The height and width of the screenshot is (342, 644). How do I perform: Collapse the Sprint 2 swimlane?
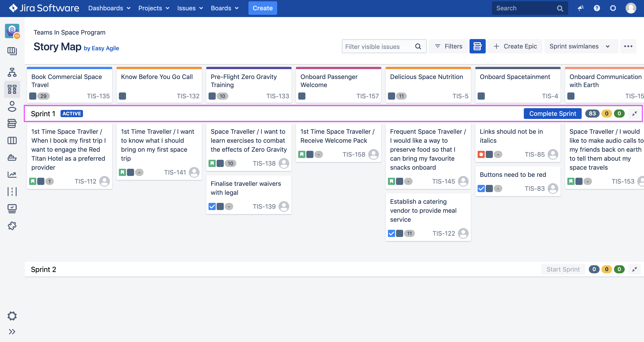tap(634, 270)
